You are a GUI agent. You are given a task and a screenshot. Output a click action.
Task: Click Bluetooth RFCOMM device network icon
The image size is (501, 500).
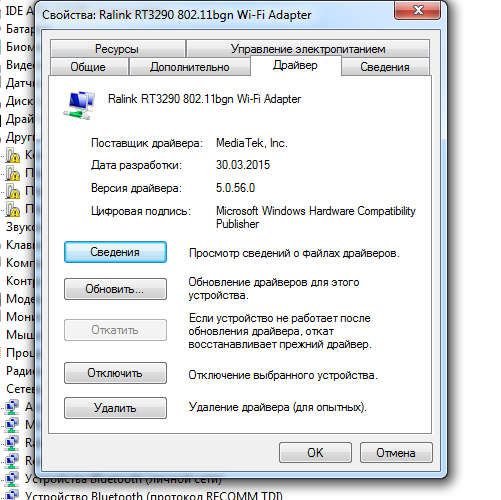point(12,495)
